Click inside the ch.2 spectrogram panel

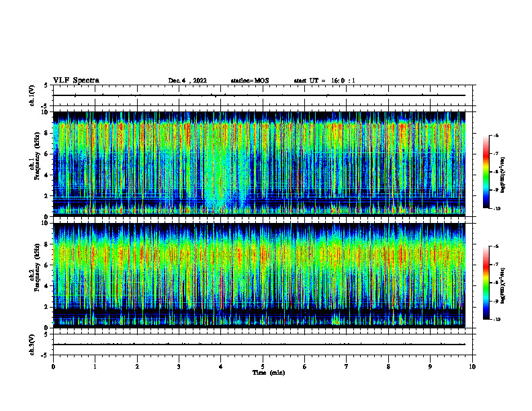[259, 275]
